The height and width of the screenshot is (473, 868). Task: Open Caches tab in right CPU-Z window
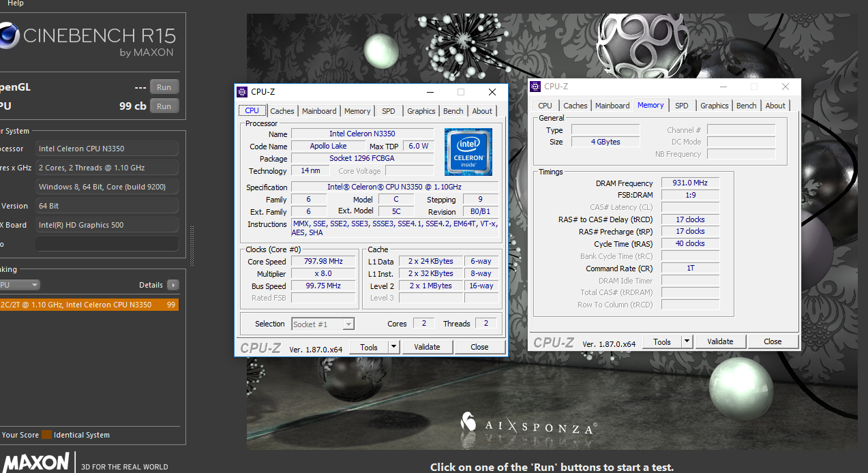pos(575,106)
